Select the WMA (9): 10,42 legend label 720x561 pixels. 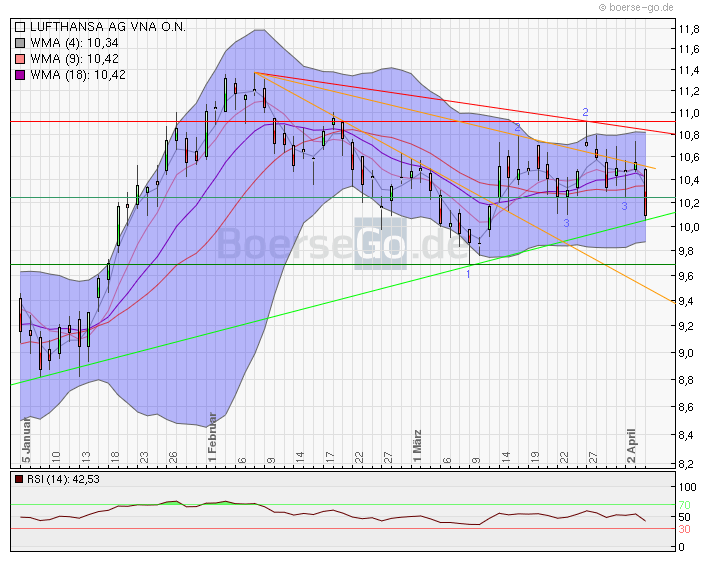(x=75, y=59)
